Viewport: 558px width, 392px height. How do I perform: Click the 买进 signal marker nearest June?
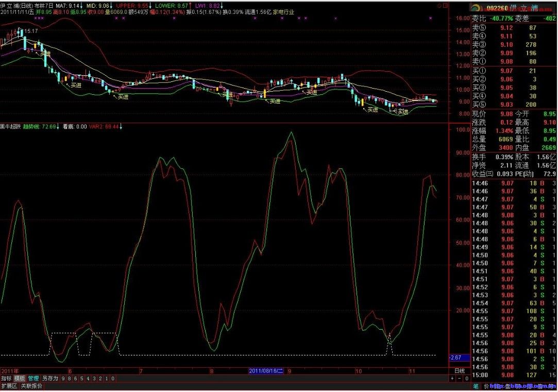(x=76, y=86)
